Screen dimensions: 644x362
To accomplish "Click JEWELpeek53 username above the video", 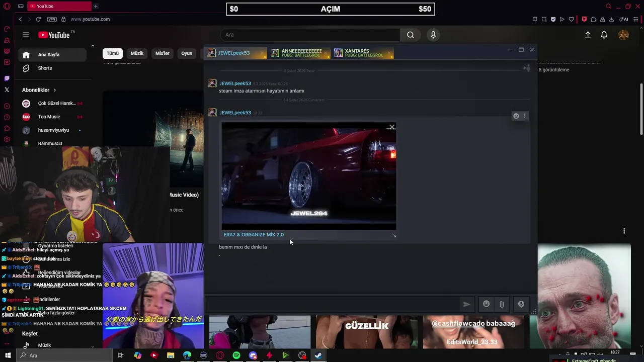I will (x=235, y=113).
